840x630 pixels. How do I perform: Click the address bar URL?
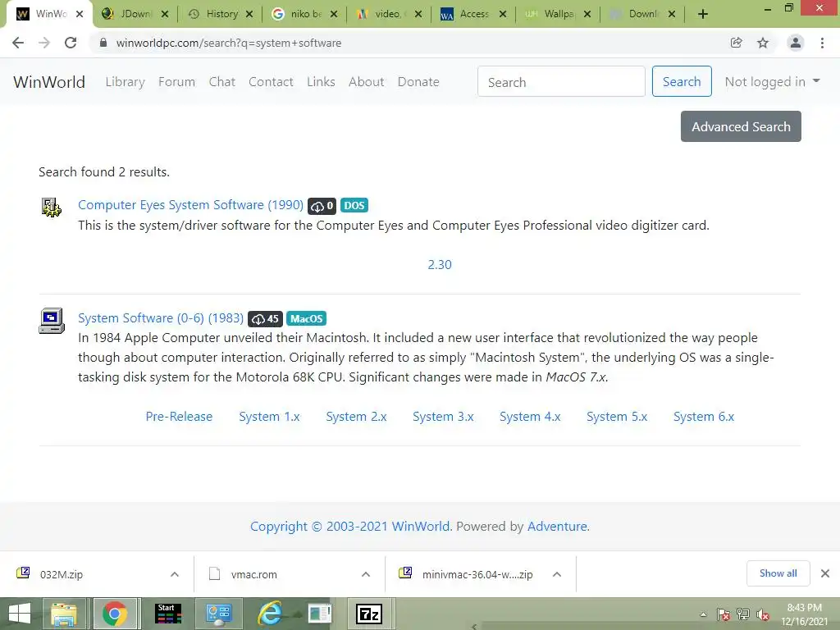coord(229,43)
